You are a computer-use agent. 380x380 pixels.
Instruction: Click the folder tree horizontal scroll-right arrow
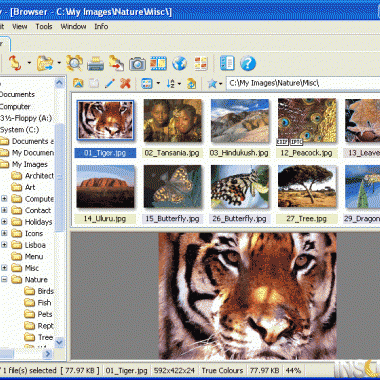click(x=48, y=354)
